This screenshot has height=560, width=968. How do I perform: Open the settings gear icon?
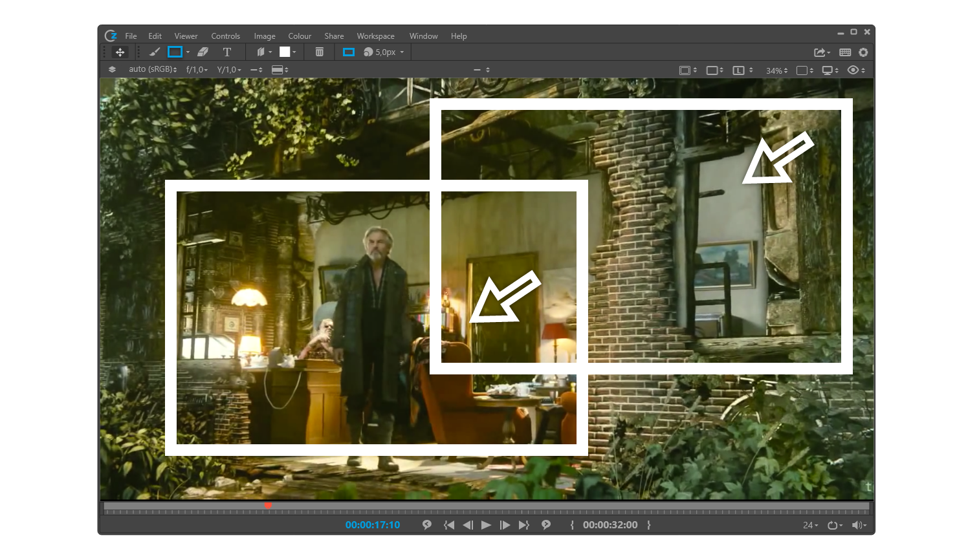coord(863,52)
